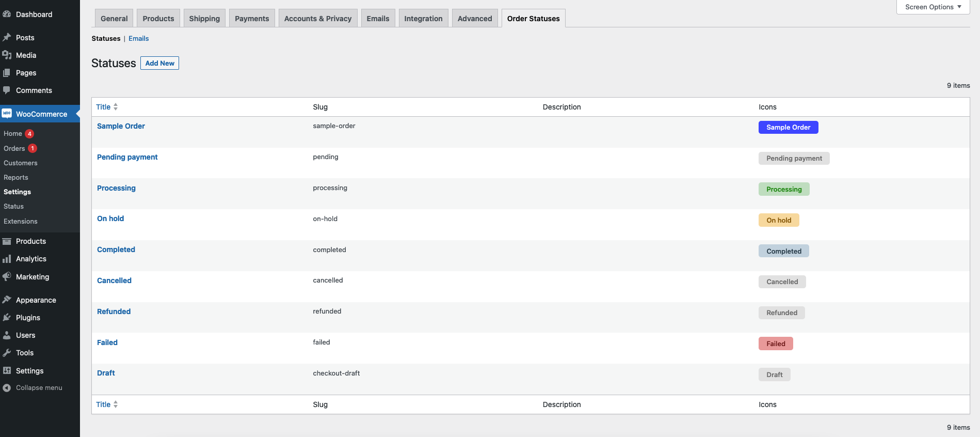Image resolution: width=980 pixels, height=437 pixels.
Task: Click the Tools wrench icon
Action: [x=7, y=353]
